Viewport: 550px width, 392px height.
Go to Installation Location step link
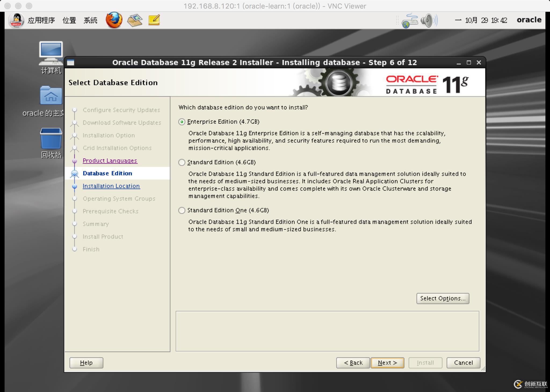[111, 186]
